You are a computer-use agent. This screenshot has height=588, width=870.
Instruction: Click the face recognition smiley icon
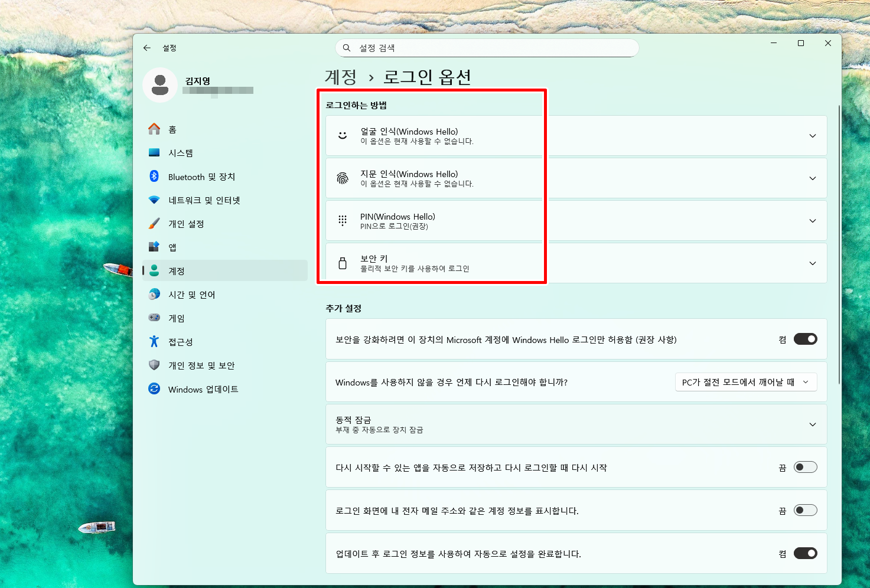pos(343,136)
